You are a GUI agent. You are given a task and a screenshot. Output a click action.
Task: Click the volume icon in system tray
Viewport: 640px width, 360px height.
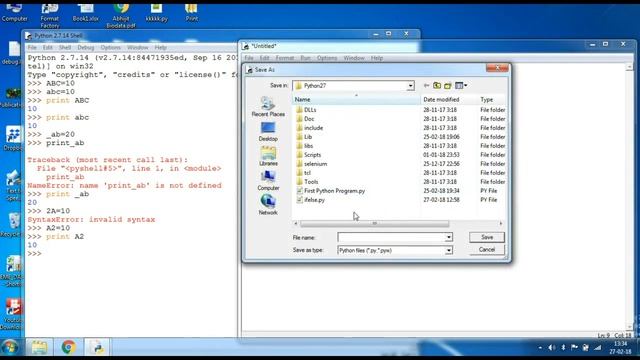tap(551, 347)
